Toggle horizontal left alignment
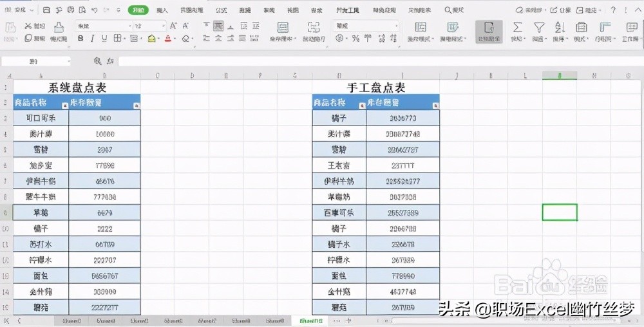Image resolution: width=644 pixels, height=327 pixels. tap(206, 38)
